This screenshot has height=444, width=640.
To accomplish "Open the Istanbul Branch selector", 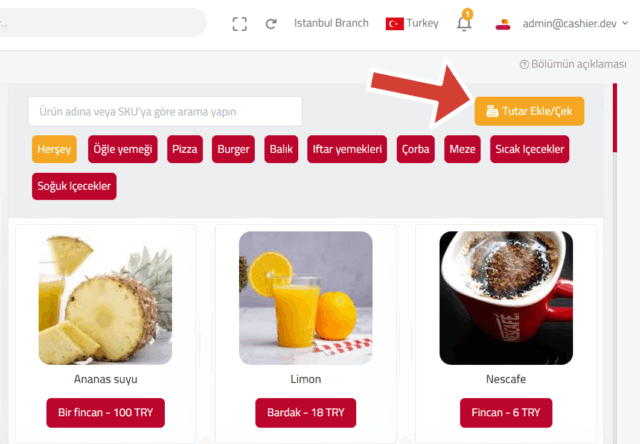I will click(331, 23).
